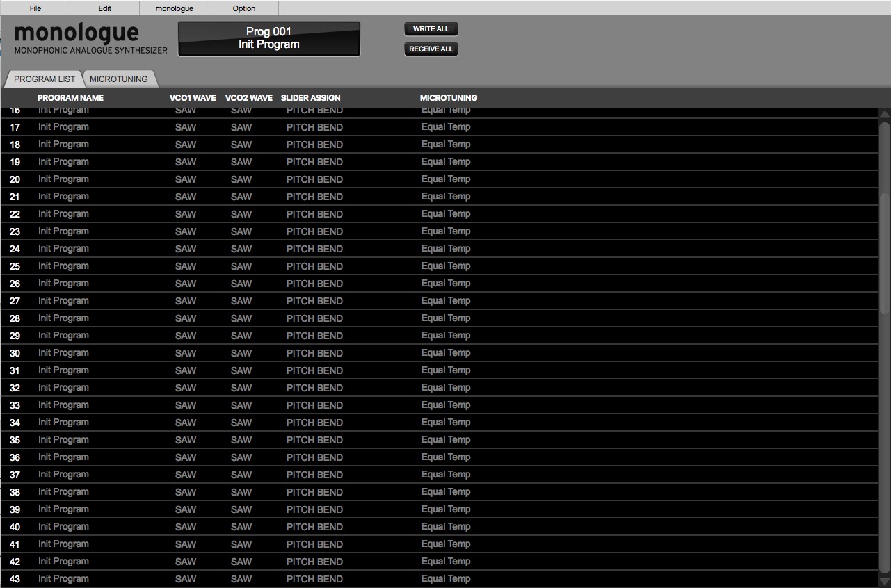891x588 pixels.
Task: Select Init Program name in row 30
Action: click(63, 353)
